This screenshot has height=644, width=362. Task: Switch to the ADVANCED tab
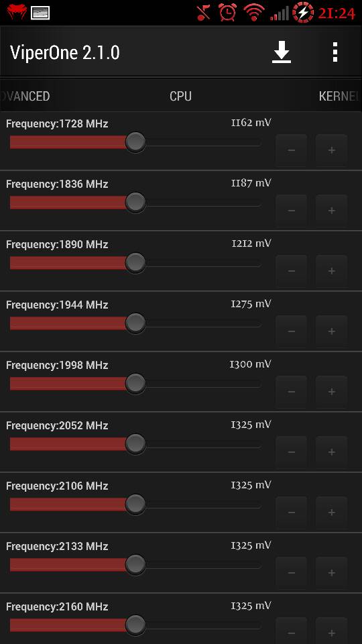pos(25,96)
